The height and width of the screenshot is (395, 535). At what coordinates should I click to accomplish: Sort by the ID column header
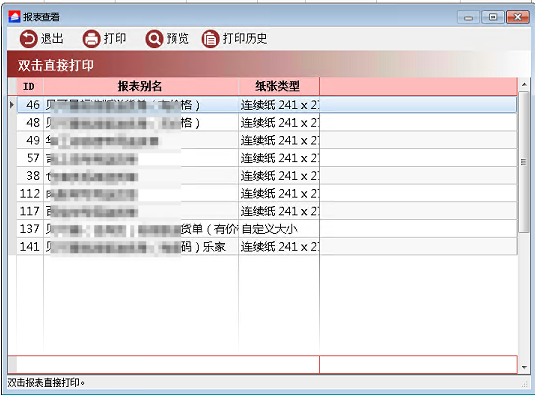pos(30,86)
